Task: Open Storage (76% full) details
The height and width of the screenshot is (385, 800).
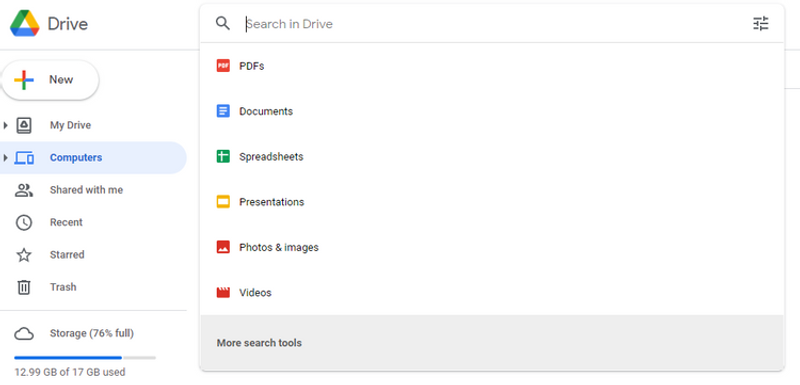Action: tap(93, 333)
